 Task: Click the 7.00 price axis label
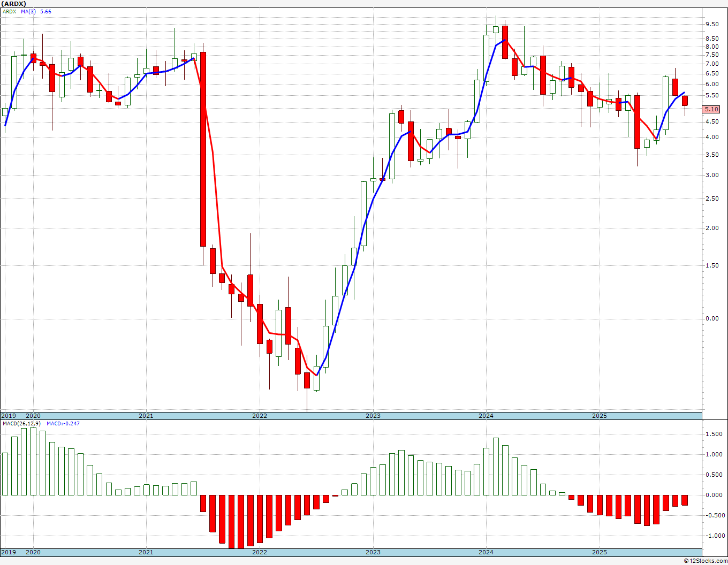pos(712,64)
